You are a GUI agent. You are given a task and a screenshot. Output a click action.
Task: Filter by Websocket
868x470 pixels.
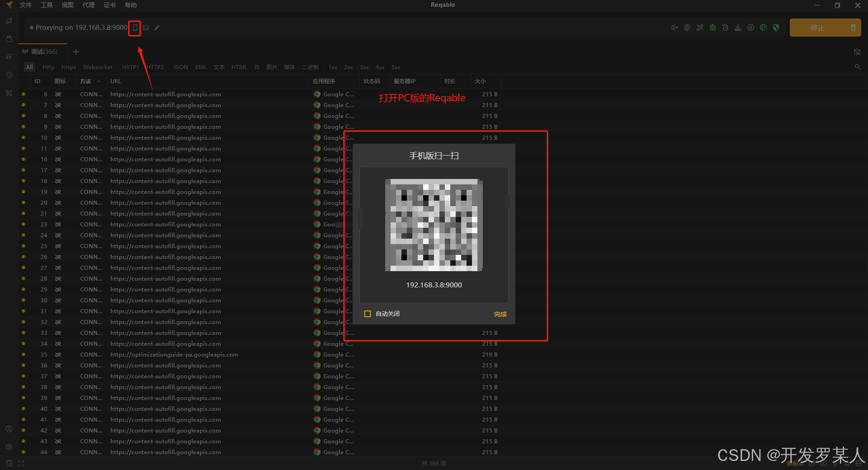pyautogui.click(x=98, y=67)
